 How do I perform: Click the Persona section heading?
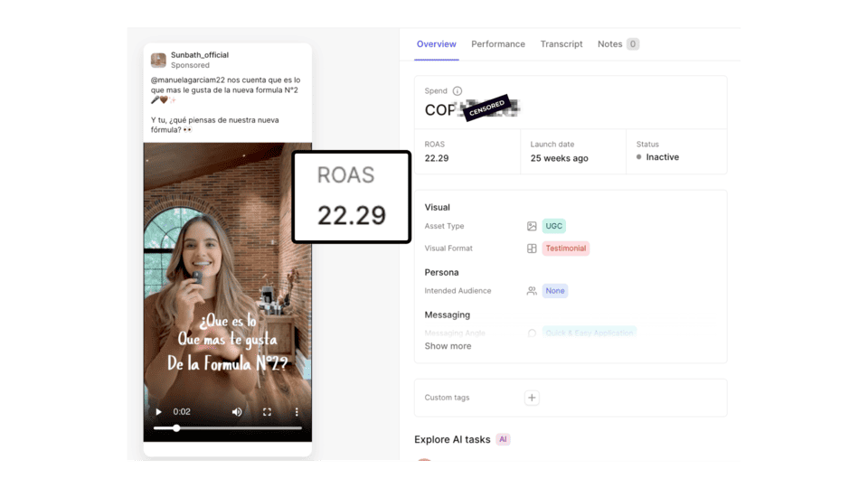pos(441,272)
